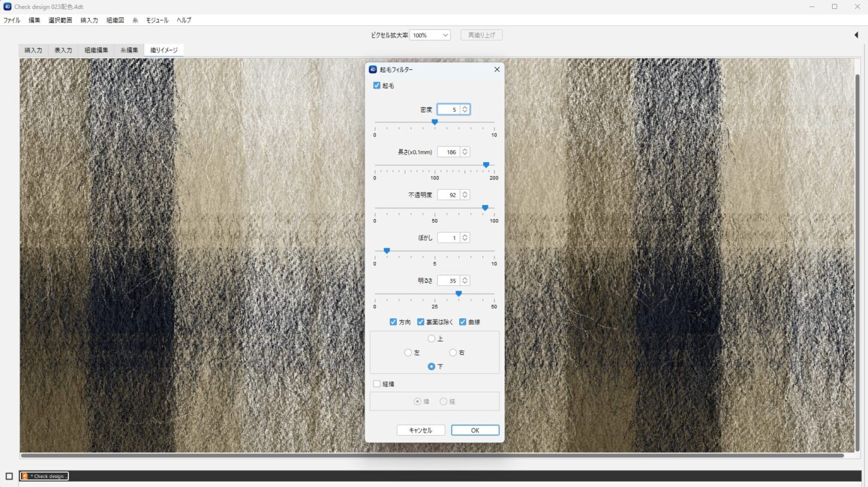The image size is (868, 487).
Task: Click the 不透明度 spinner arrows
Action: 465,195
